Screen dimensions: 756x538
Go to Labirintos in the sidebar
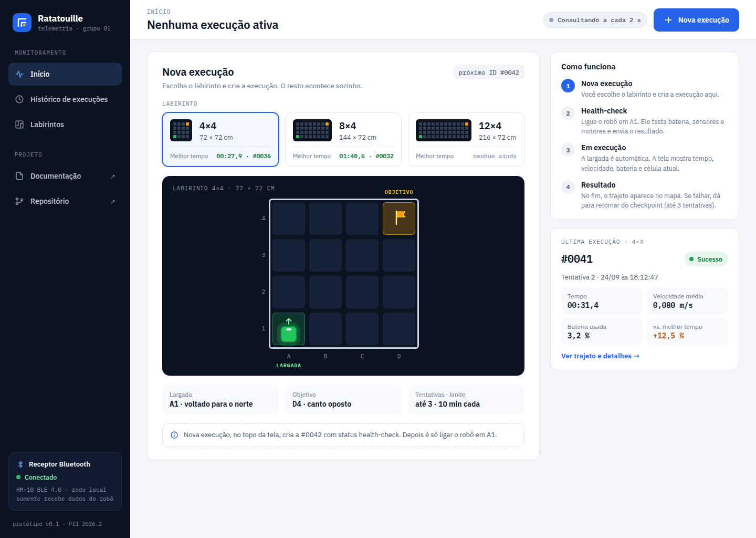coord(65,125)
